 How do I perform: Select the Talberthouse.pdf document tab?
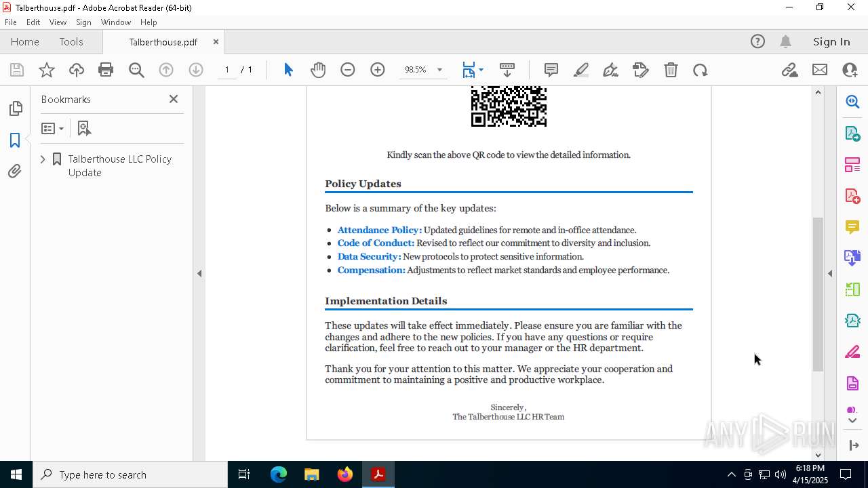pos(163,41)
